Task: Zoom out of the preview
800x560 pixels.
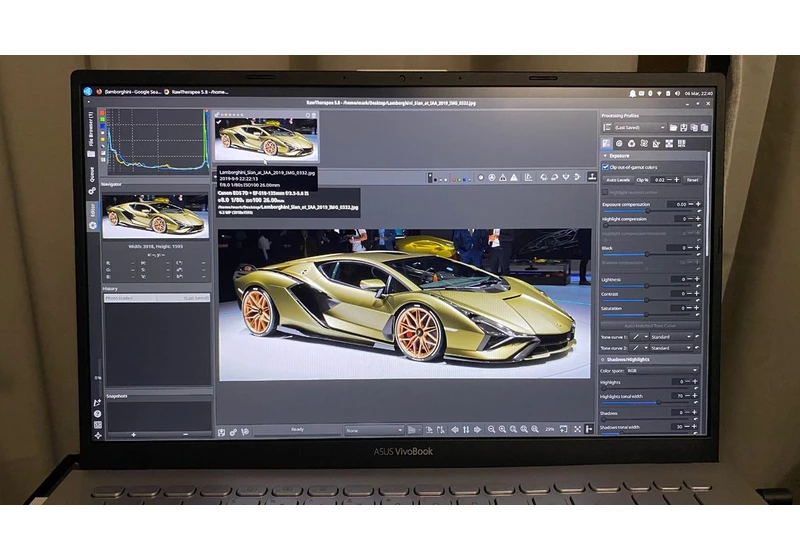Action: [x=491, y=430]
